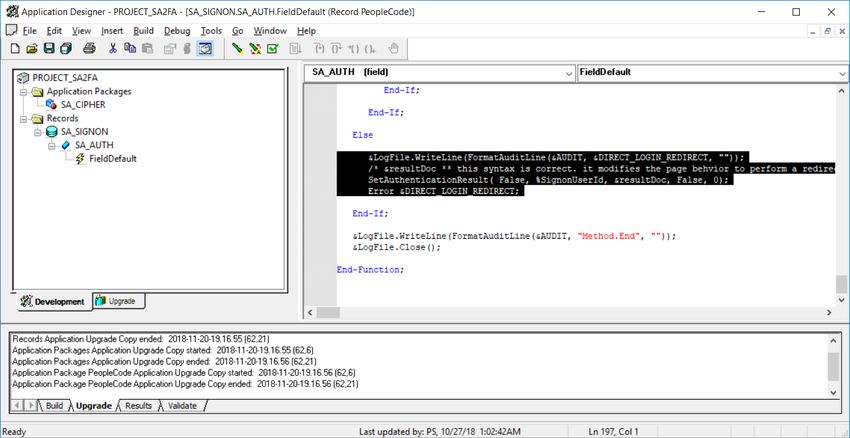
Task: Click the output tabs scroll-left arrow
Action: pos(17,405)
